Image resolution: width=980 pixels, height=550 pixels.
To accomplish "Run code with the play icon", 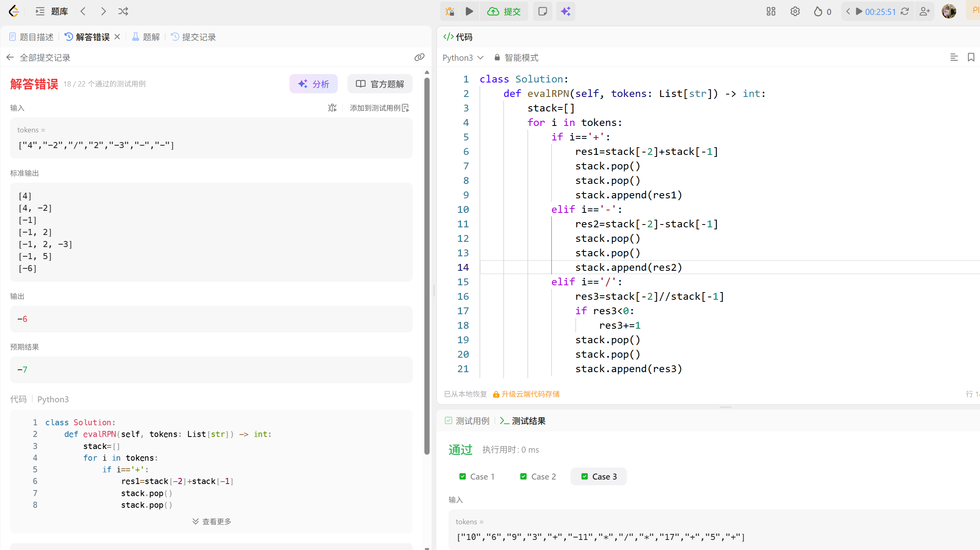I will [469, 11].
